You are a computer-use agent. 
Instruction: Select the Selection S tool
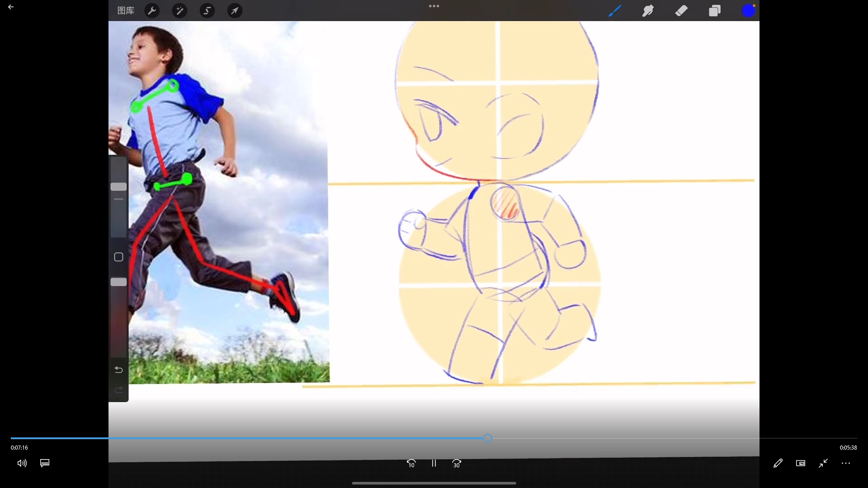click(207, 11)
